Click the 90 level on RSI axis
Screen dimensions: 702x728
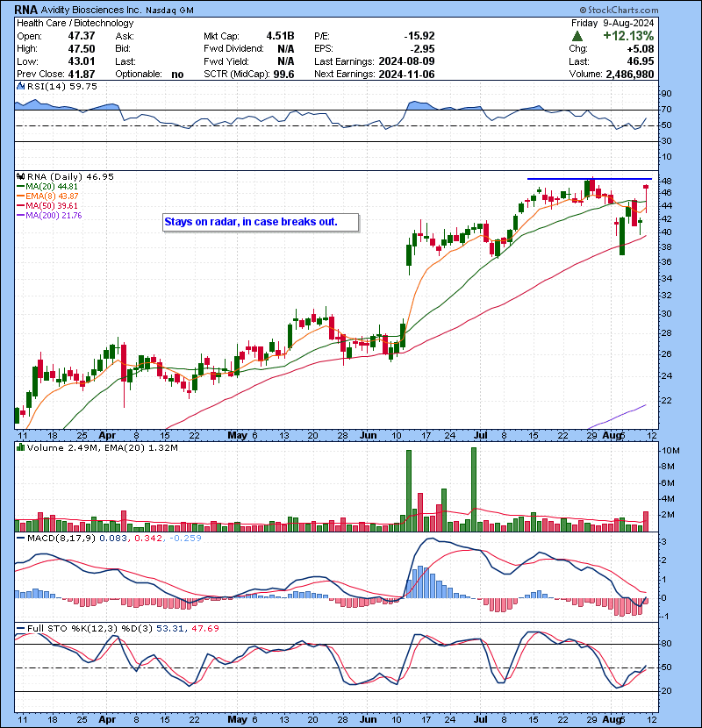(666, 94)
